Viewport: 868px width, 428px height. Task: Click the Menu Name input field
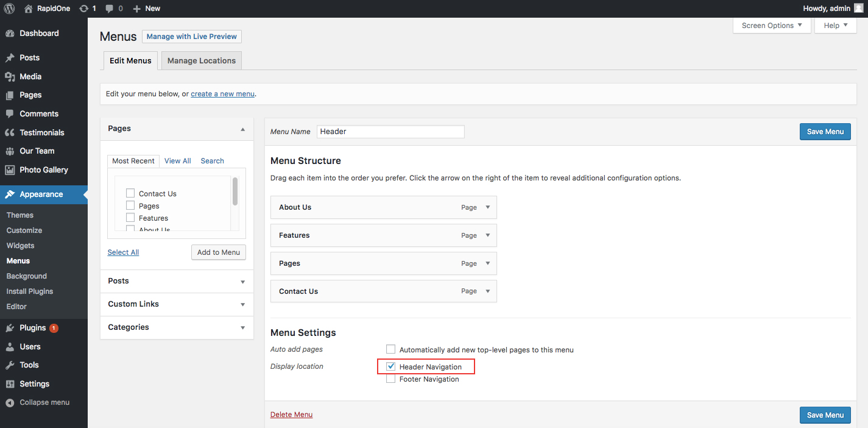390,132
